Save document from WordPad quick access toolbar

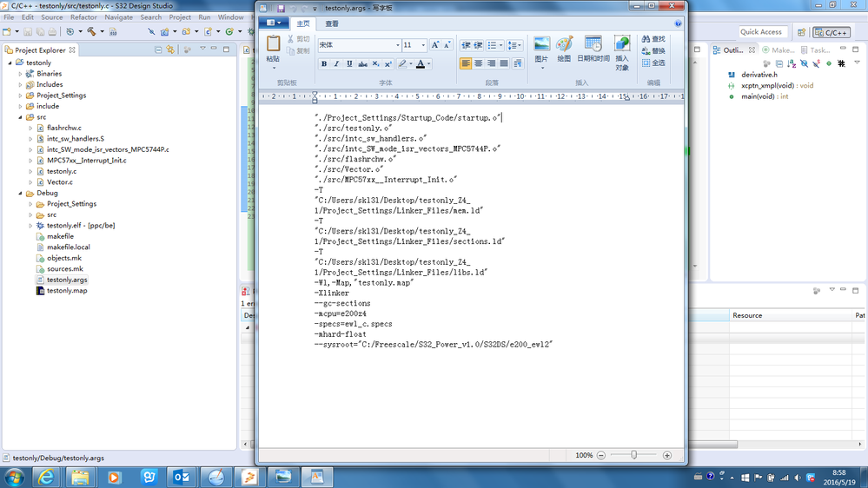(x=281, y=9)
